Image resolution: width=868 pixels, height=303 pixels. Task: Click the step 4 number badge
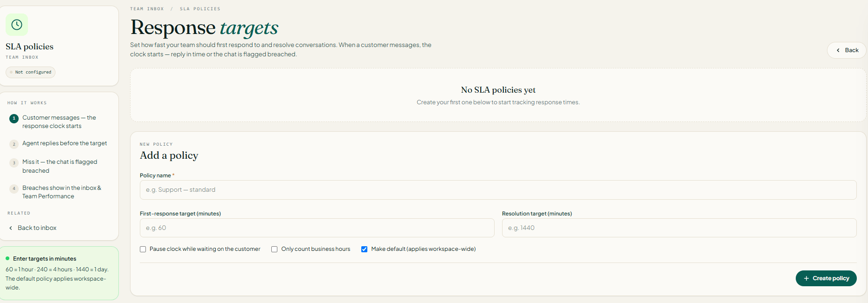[x=14, y=189]
